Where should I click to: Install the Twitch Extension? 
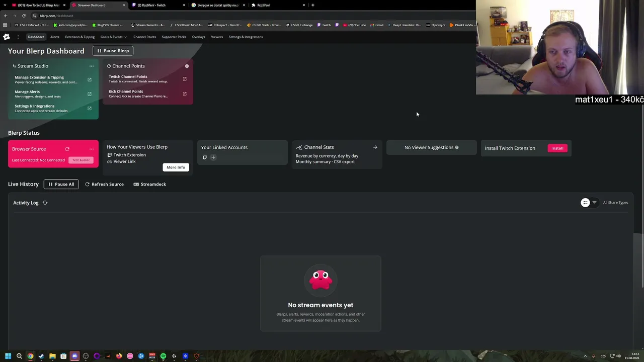coord(557,148)
